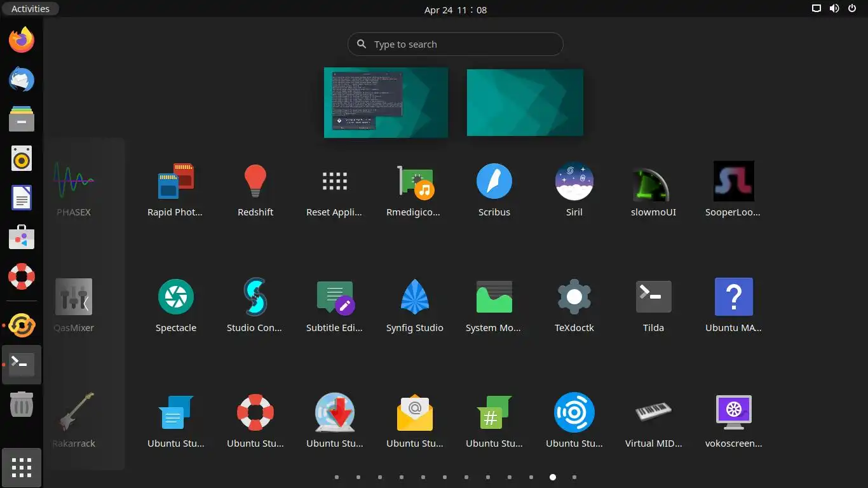Open Ubuntu Studio installer download icon

pos(335,420)
